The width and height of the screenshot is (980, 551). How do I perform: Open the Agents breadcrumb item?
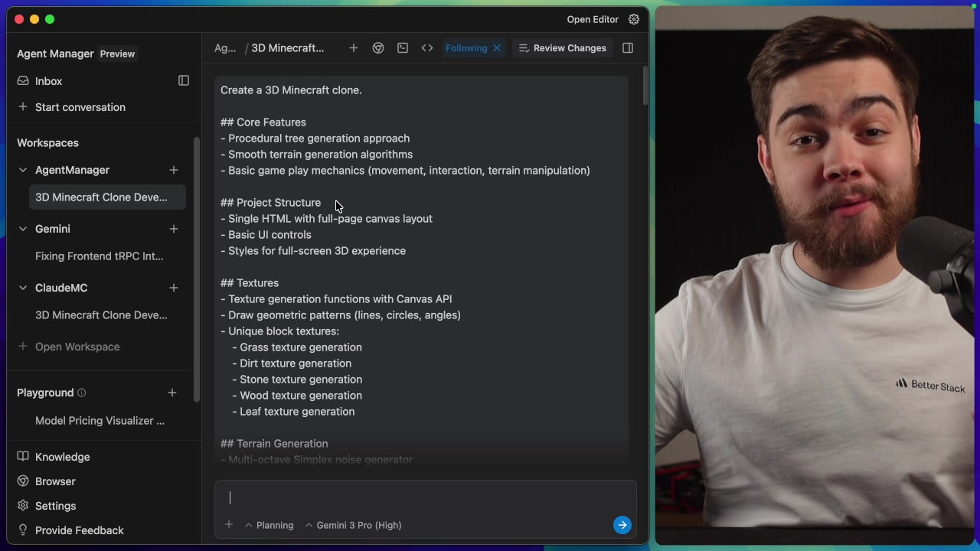coord(224,47)
